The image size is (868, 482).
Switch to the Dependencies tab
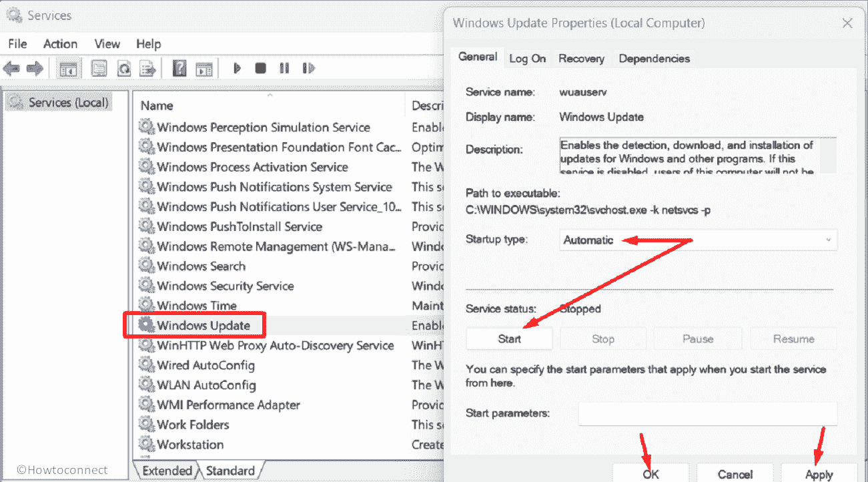654,59
